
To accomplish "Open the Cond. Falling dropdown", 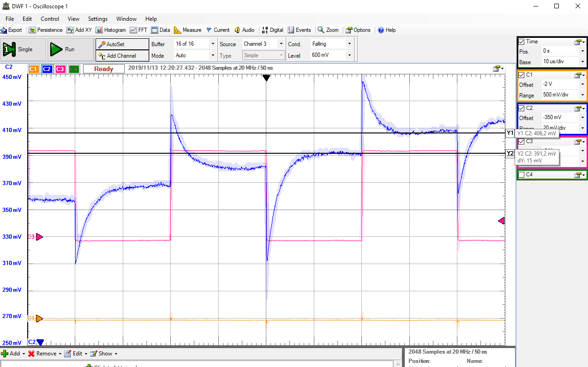I will [349, 44].
